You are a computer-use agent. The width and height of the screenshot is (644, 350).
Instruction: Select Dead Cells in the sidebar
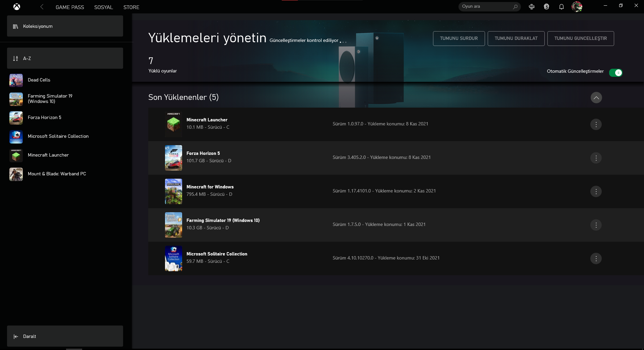click(x=65, y=80)
